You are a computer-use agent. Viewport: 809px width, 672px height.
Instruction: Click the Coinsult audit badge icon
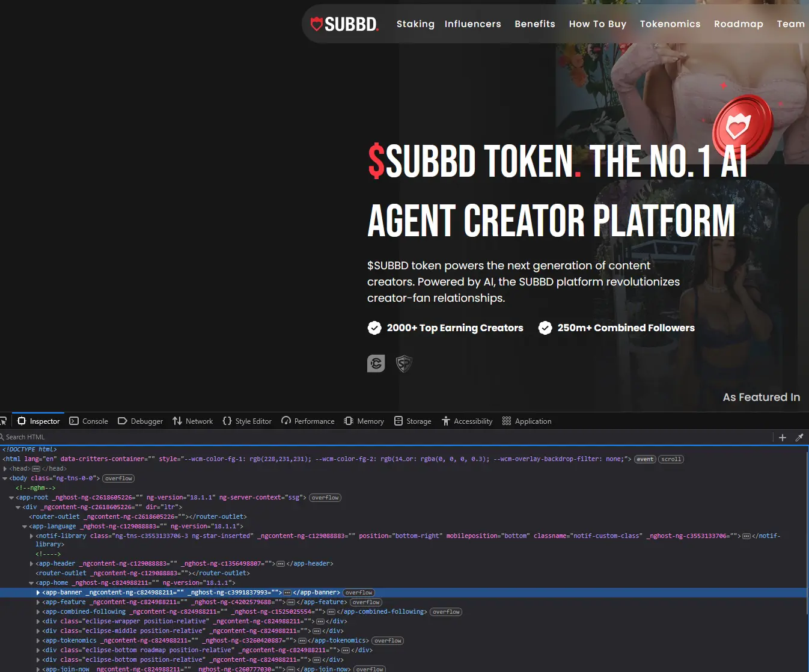[376, 363]
